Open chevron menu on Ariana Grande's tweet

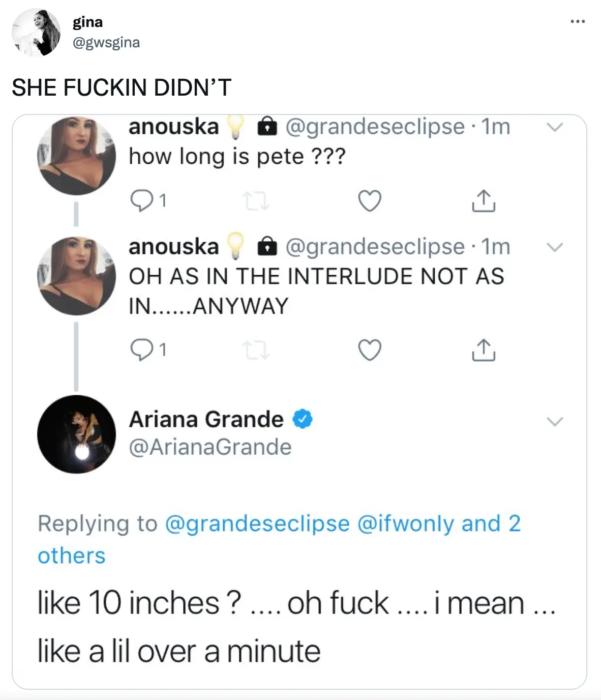click(555, 421)
